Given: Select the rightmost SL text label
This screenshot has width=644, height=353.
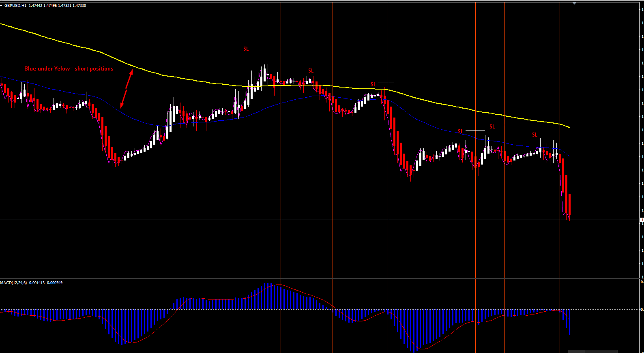Looking at the screenshot, I should pyautogui.click(x=535, y=135).
